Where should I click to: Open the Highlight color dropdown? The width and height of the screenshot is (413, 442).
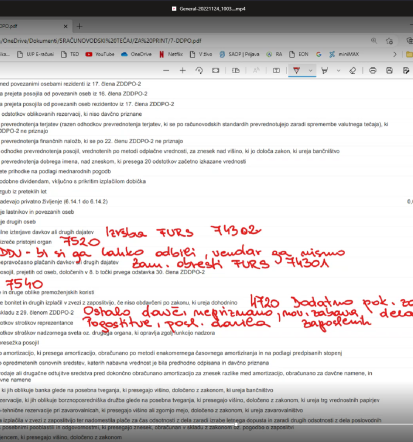[338, 71]
